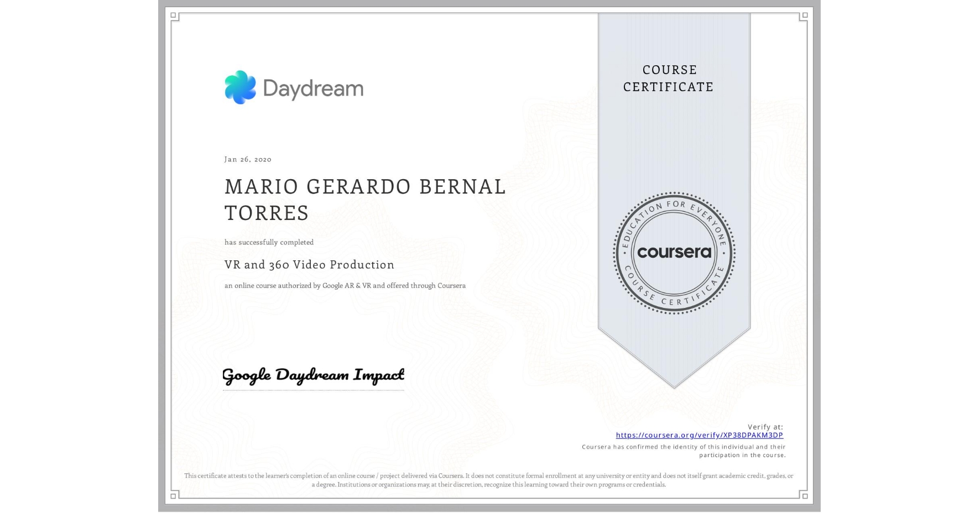Click the Google Daydream Impact signature

[x=312, y=375]
